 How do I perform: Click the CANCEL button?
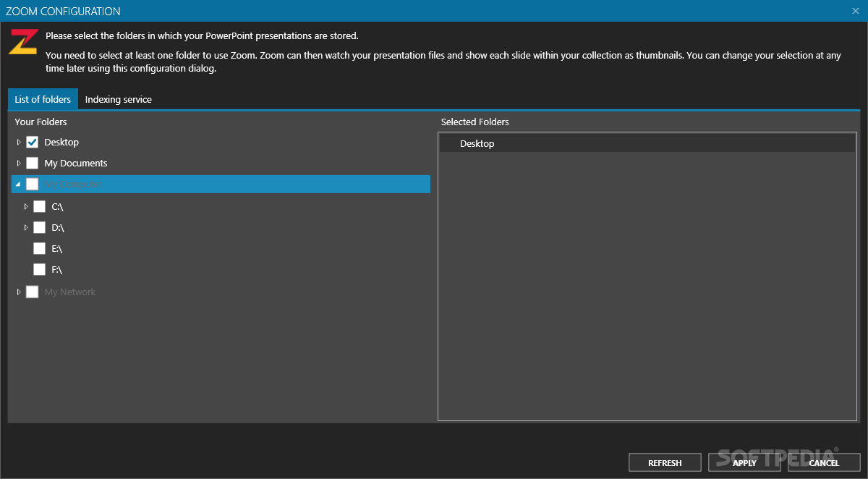coord(824,463)
